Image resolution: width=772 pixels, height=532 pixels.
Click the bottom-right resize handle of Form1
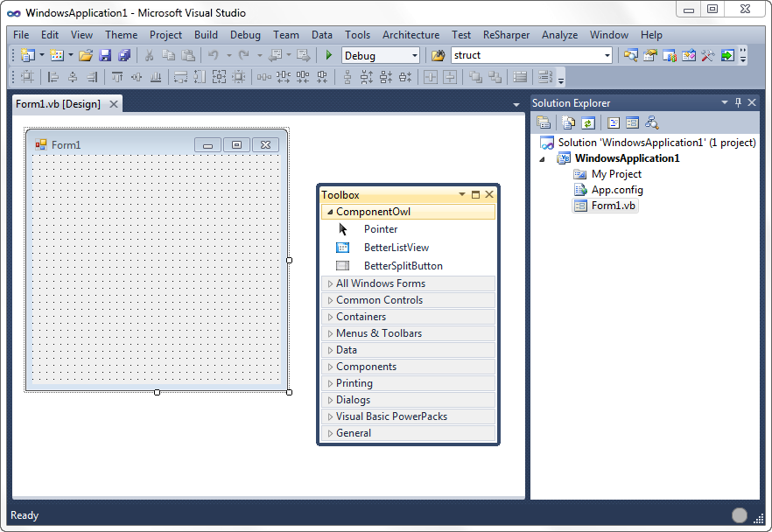[289, 392]
